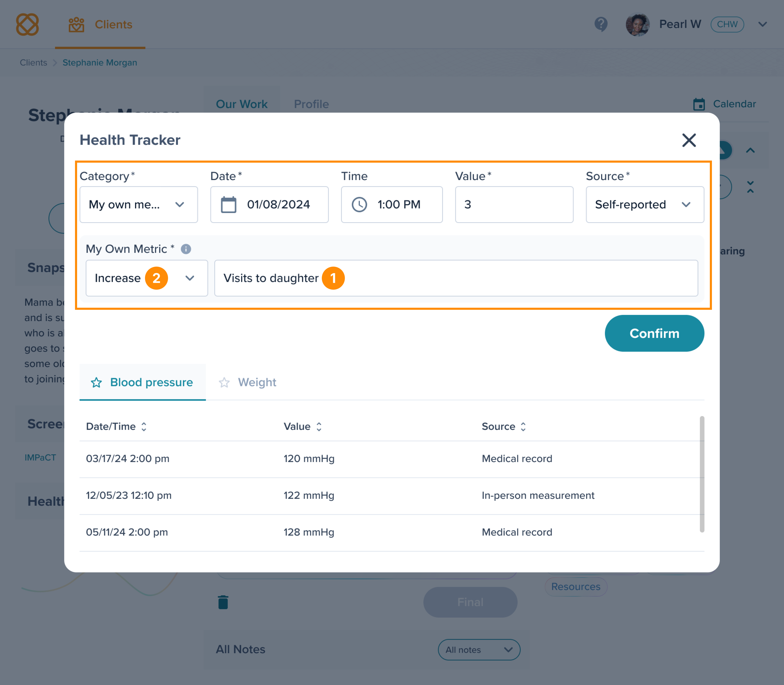Click My Own Metric info icon

tap(186, 249)
